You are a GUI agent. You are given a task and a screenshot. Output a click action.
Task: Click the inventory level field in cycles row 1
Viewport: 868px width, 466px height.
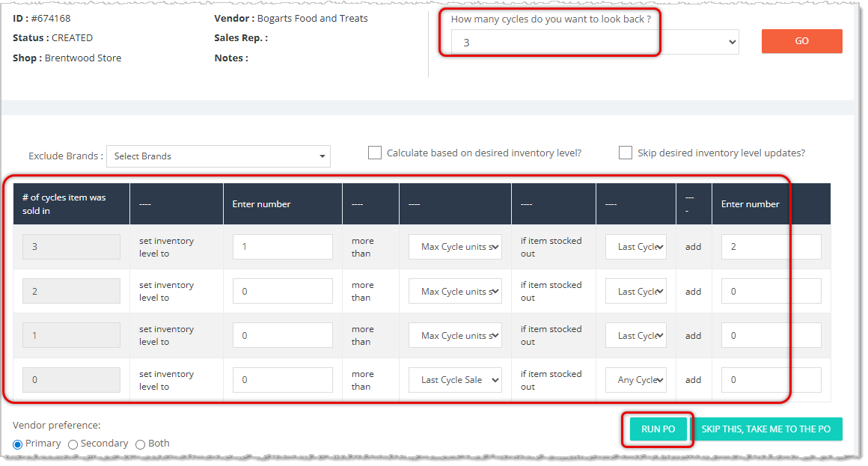pyautogui.click(x=282, y=335)
